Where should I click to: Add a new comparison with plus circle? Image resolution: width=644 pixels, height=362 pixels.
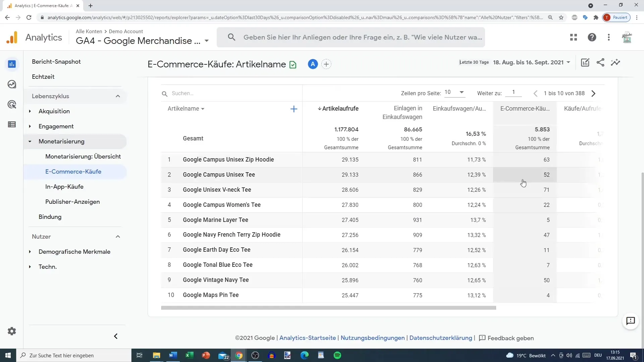click(x=326, y=64)
